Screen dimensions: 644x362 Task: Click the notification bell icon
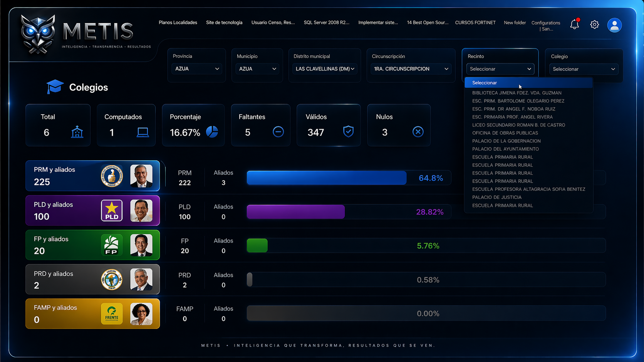[574, 25]
